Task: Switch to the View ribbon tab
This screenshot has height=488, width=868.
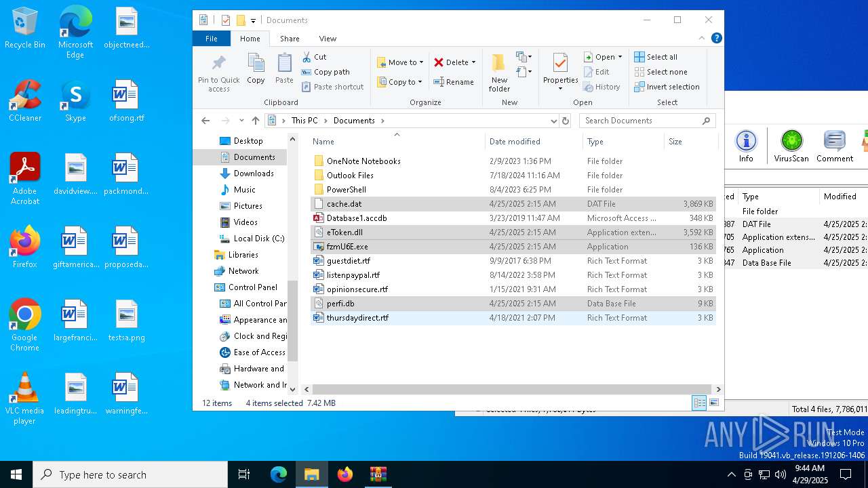Action: click(328, 39)
